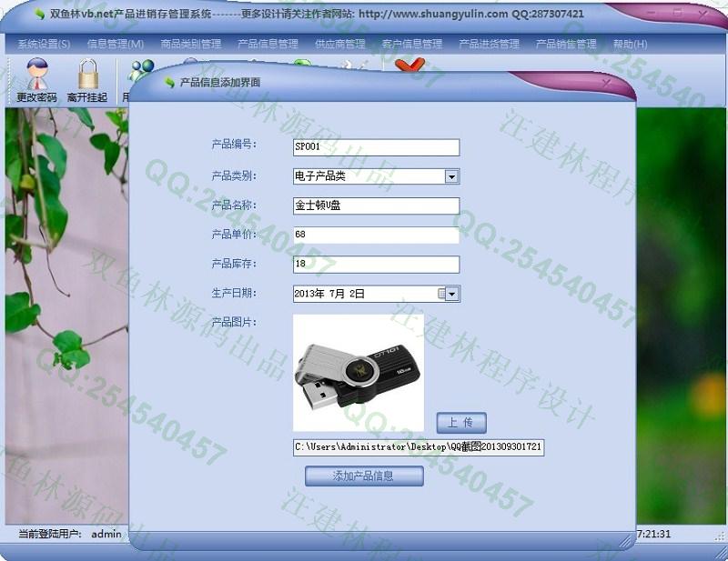Click the 电子产品类 selected category text
This screenshot has height=561, width=728.
[x=320, y=176]
